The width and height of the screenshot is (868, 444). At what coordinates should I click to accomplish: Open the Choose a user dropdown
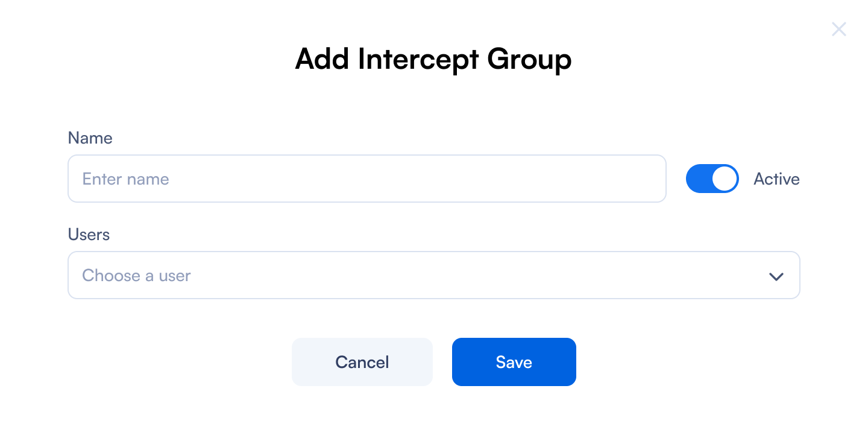(x=433, y=275)
